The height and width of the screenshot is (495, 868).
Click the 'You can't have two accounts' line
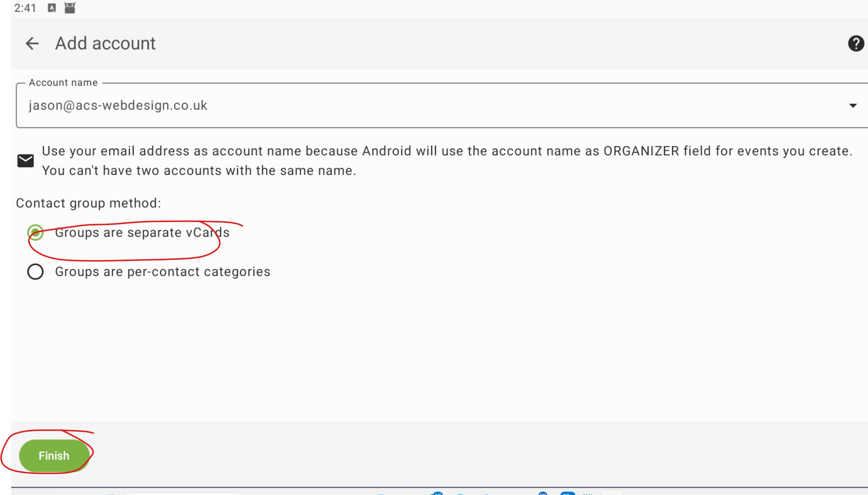(199, 171)
